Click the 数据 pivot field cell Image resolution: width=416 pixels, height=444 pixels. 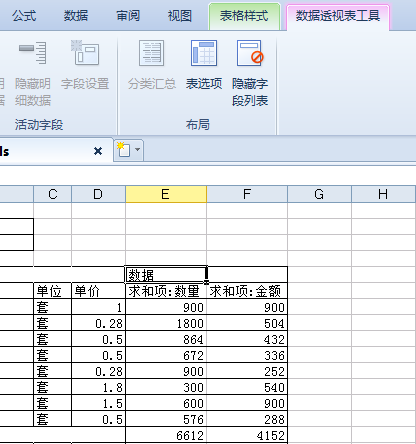(x=166, y=275)
